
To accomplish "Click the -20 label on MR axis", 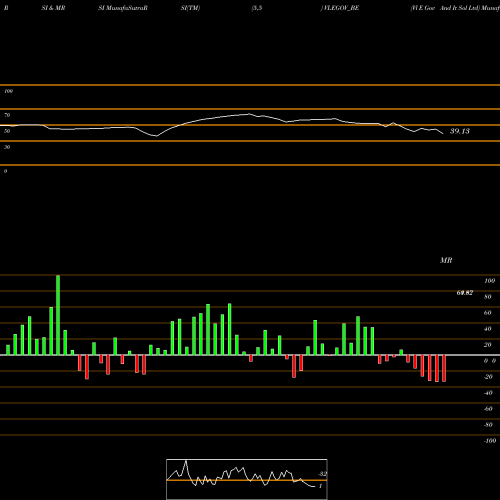I will 488,377.
